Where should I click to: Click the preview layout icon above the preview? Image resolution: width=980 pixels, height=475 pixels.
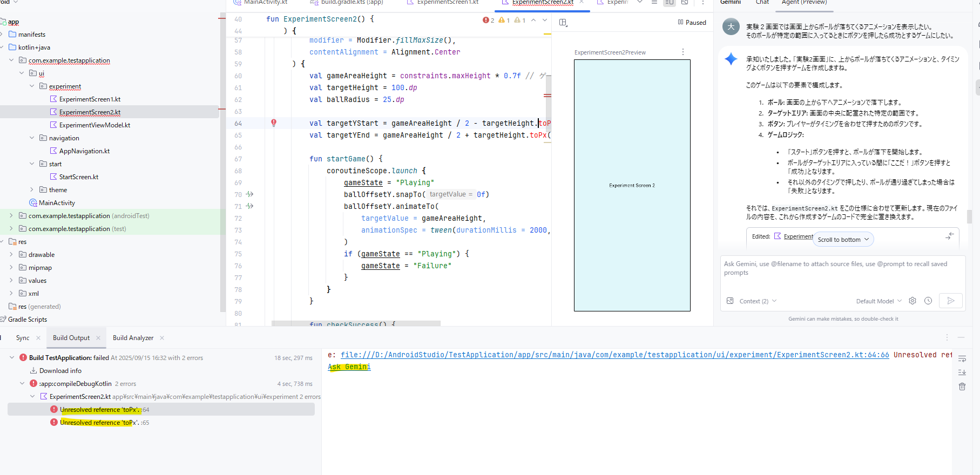(563, 23)
